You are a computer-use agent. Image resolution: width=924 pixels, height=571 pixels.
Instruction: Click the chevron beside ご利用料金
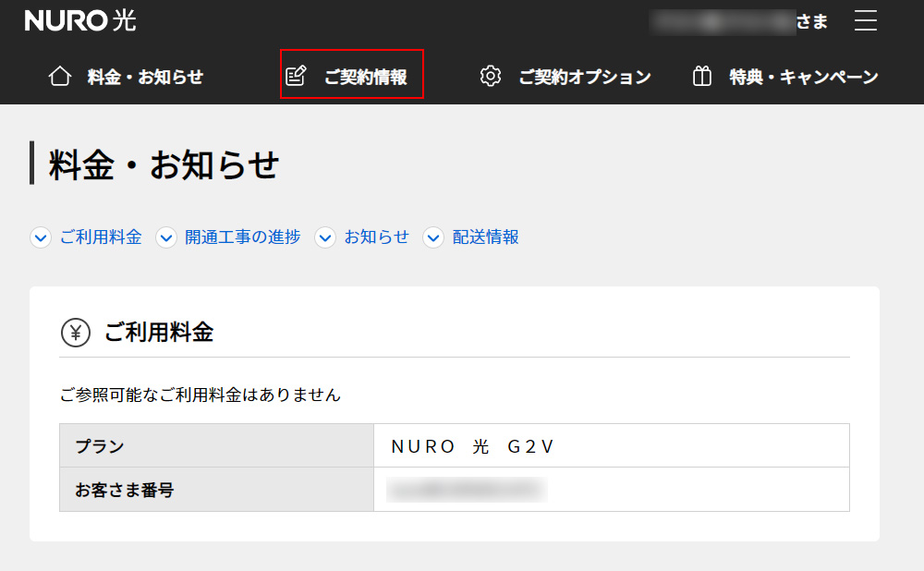click(41, 237)
